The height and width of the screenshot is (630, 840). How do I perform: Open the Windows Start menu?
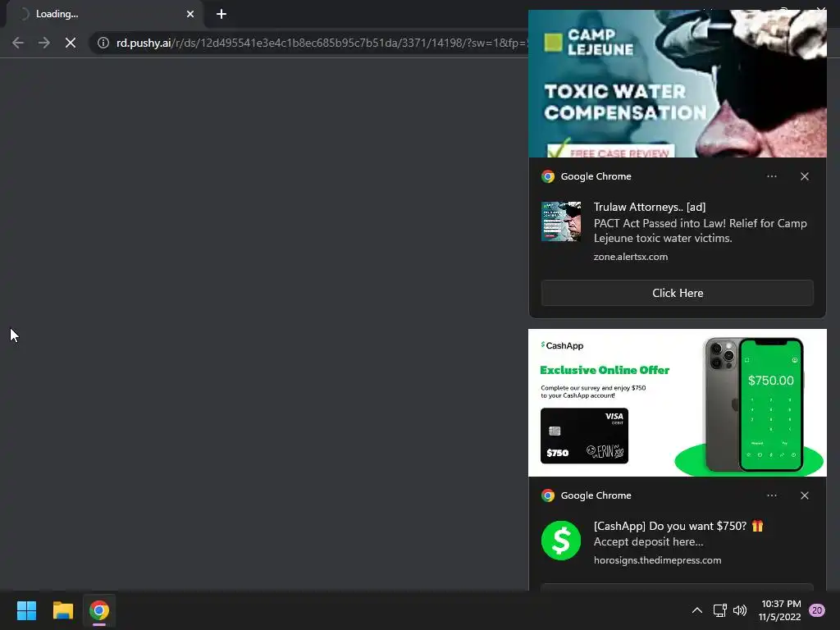click(x=26, y=610)
